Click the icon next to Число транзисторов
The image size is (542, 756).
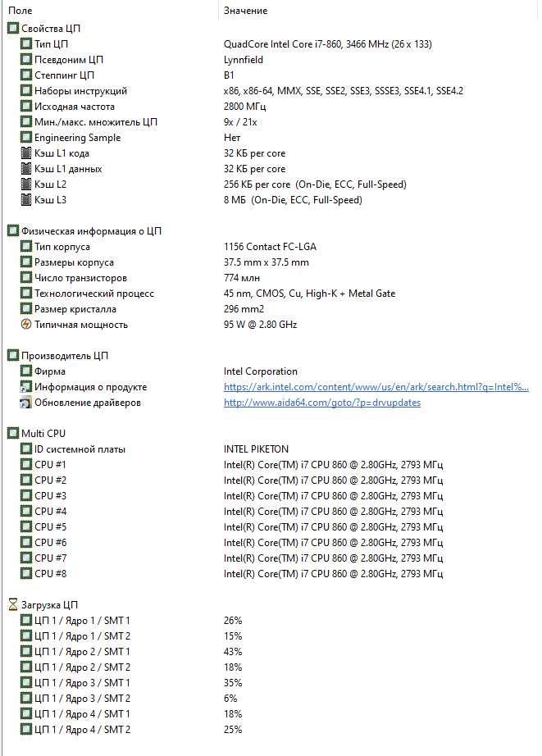(26, 278)
